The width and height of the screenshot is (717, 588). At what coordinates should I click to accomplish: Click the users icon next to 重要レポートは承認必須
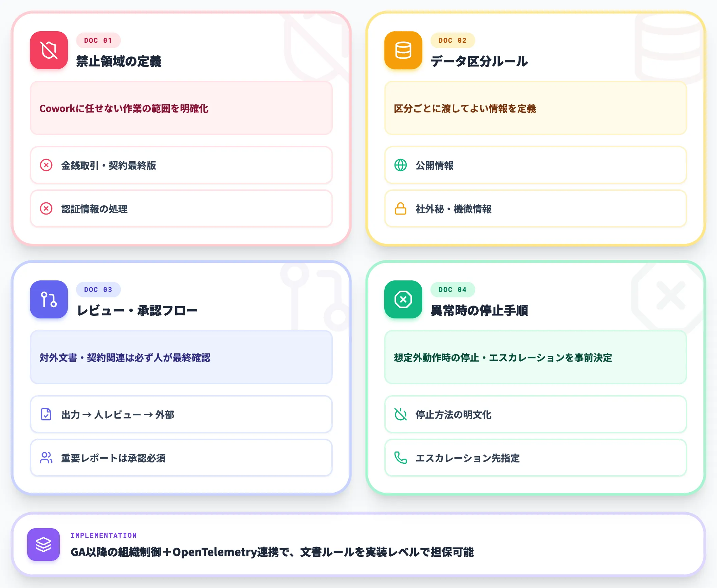pyautogui.click(x=46, y=458)
